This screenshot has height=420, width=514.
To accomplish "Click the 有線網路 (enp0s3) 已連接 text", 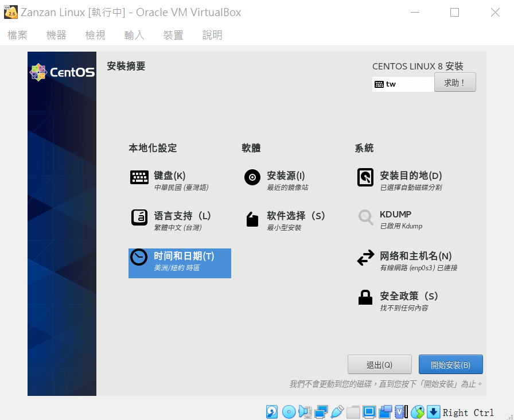I will (x=419, y=268).
